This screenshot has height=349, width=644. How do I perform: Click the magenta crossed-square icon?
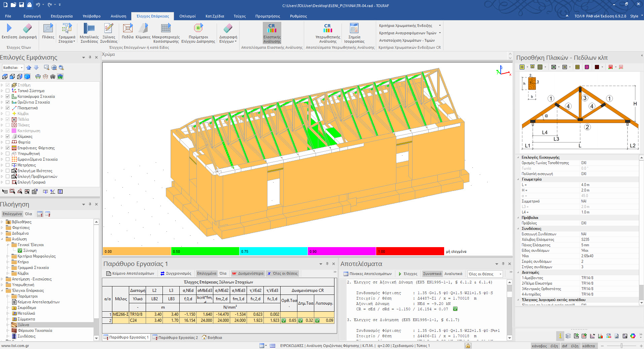point(587,67)
